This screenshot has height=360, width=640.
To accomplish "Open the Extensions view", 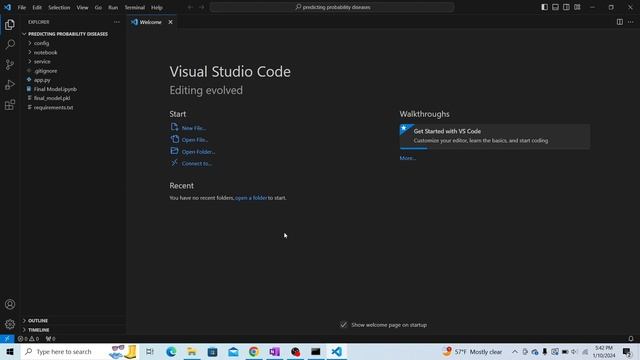I will coord(10,105).
